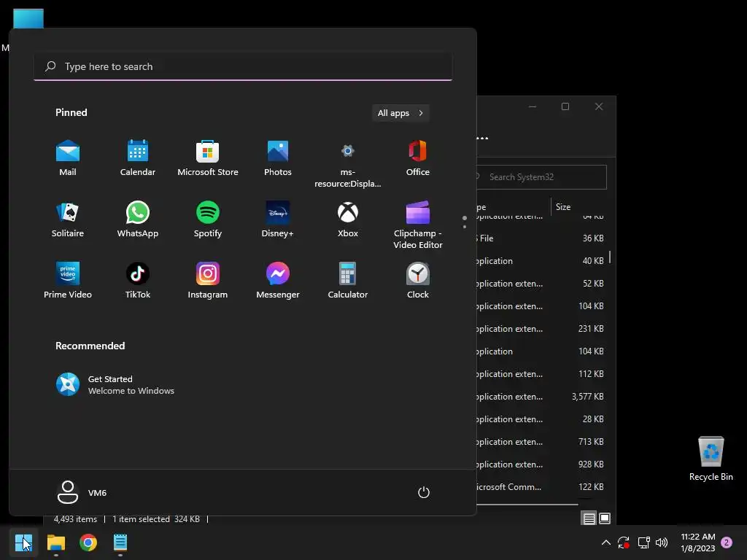Viewport: 747px width, 560px height.
Task: Click the Windows Start button on taskbar
Action: (23, 542)
